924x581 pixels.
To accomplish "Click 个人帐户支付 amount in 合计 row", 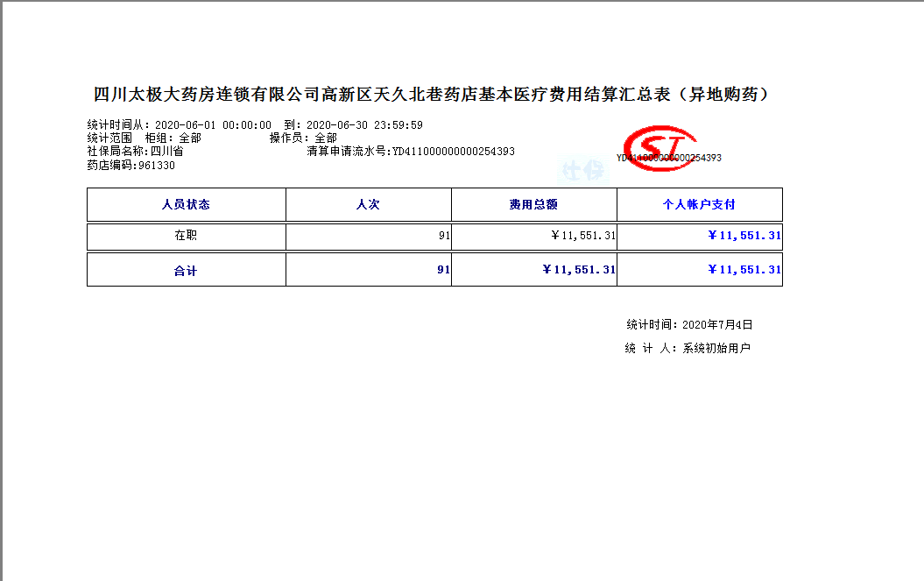I will point(744,270).
